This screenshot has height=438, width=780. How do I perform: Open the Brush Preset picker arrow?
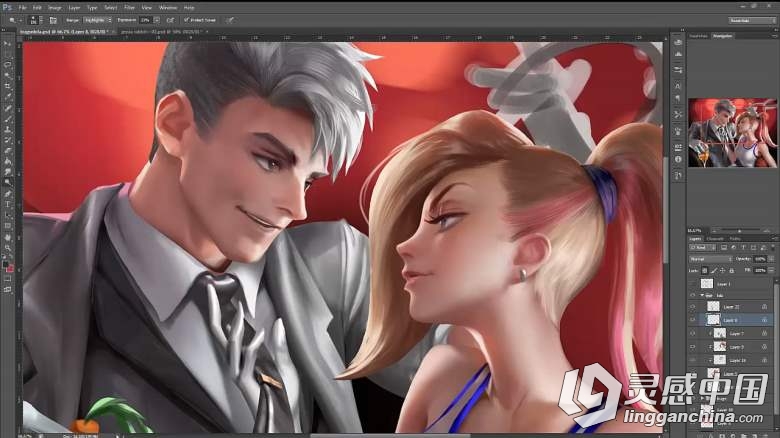(x=41, y=20)
